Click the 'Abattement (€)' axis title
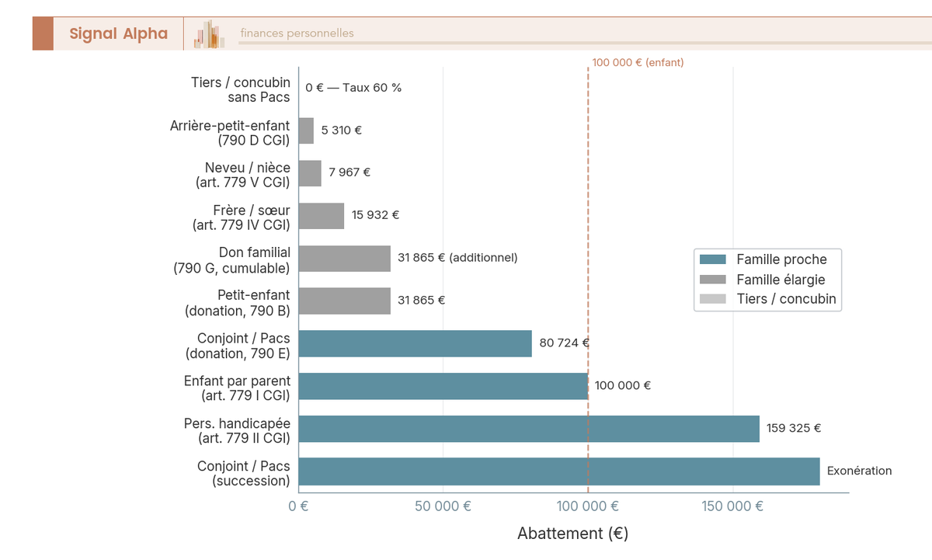Viewport: 932px width, 560px height. (x=573, y=534)
